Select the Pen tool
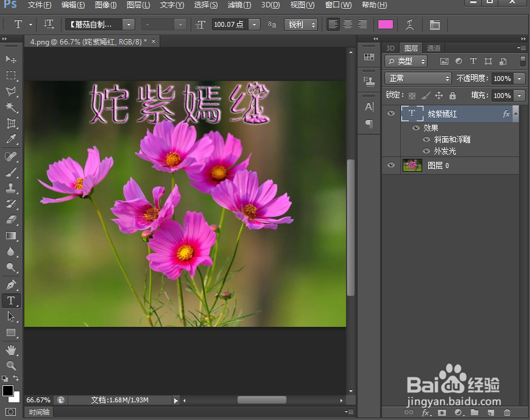 11,284
